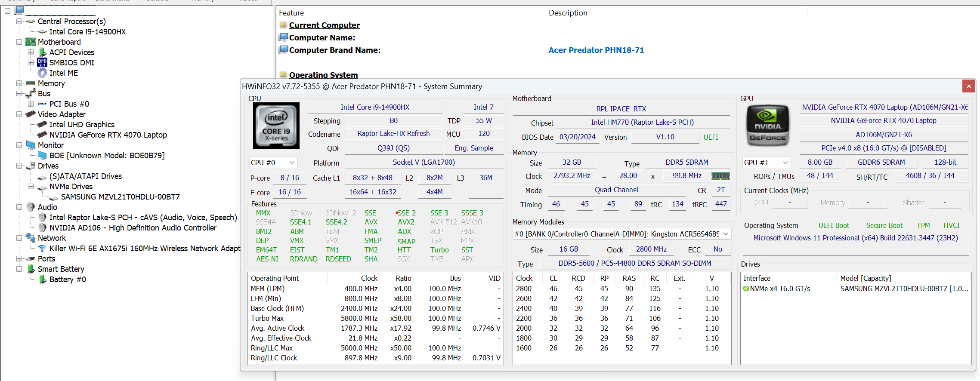Expand the Memory node
This screenshot has width=980, height=381.
pos(19,83)
